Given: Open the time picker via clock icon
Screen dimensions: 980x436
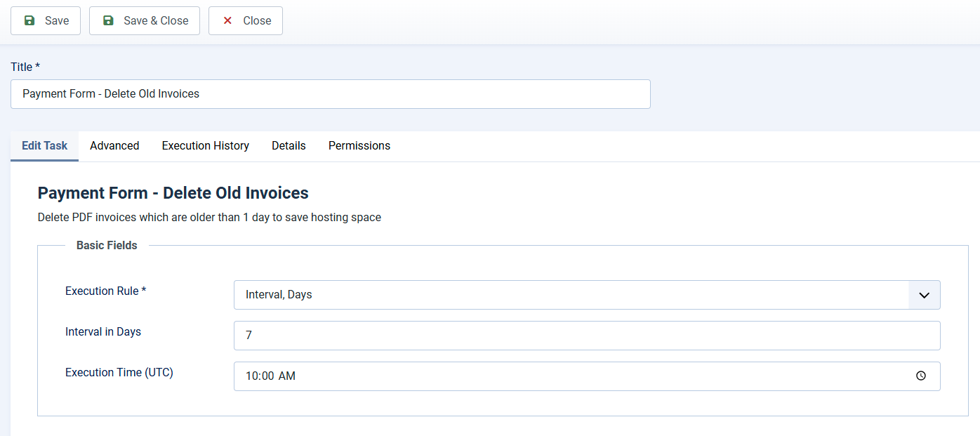Looking at the screenshot, I should tap(921, 376).
